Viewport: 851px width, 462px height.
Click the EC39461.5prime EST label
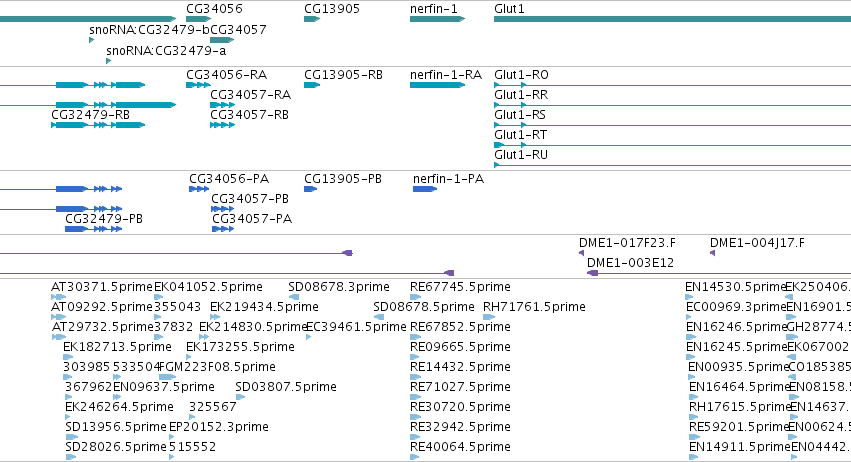tap(356, 327)
